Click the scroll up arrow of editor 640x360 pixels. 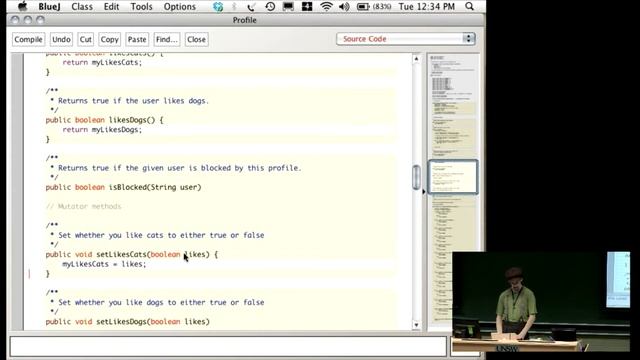(x=416, y=59)
